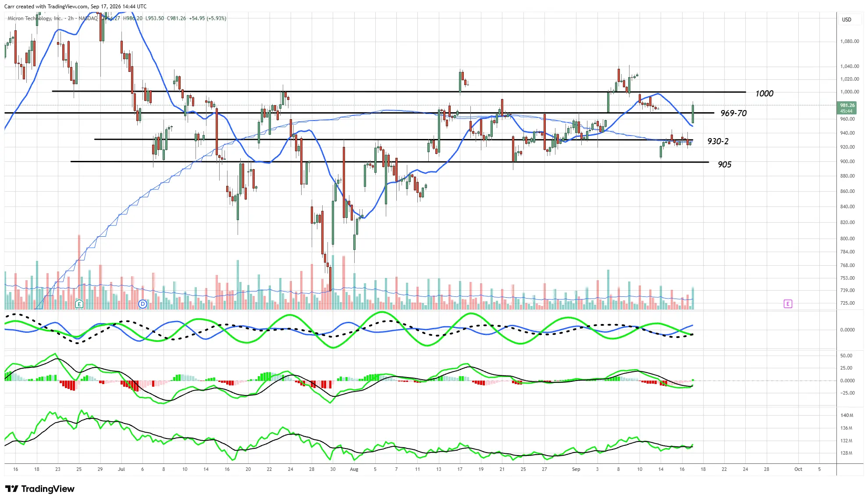Image resolution: width=868 pixels, height=502 pixels.
Task: Click the Oct label on the time axis
Action: tap(798, 469)
